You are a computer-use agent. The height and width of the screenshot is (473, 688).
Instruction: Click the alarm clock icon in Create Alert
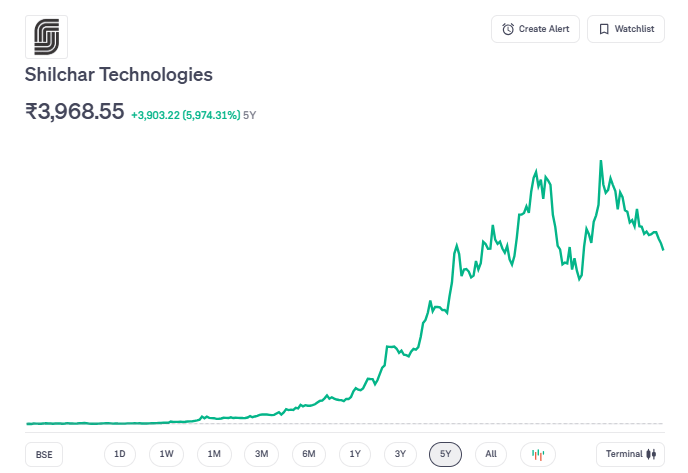(508, 29)
